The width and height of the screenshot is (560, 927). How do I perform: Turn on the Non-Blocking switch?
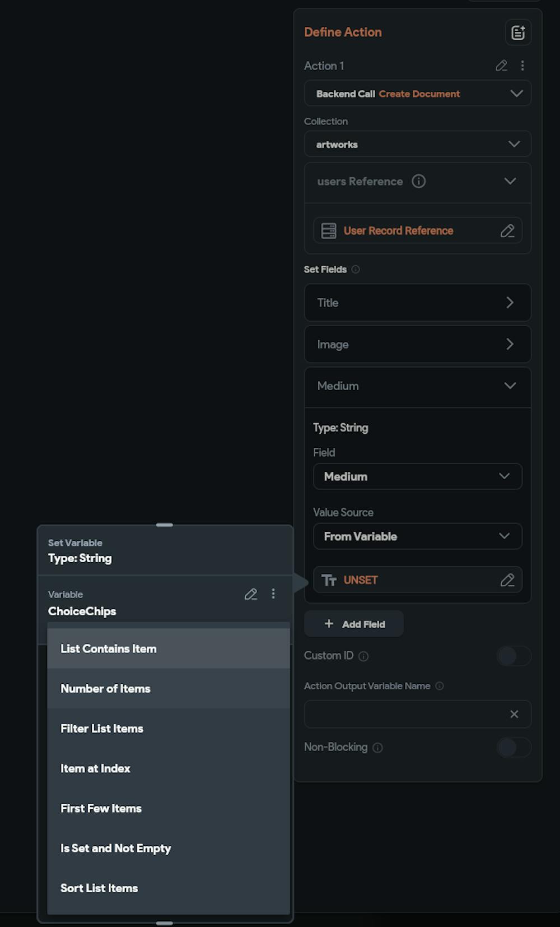coord(514,747)
